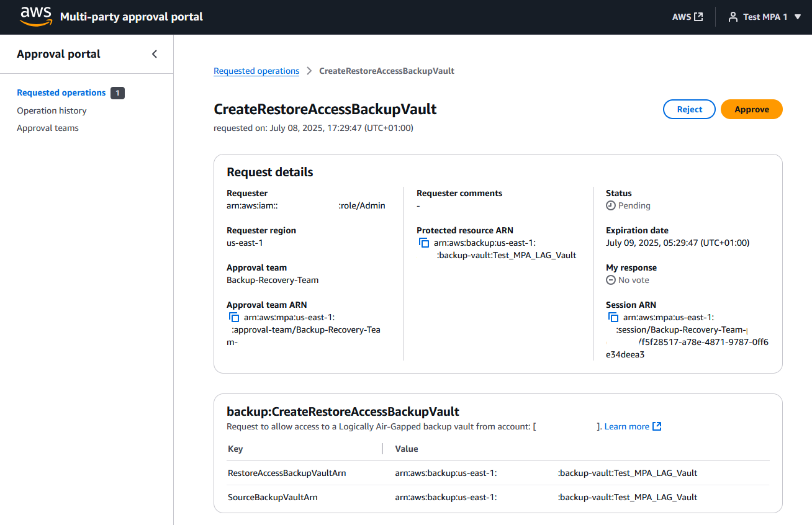Click the Approval portal sidebar title
Image resolution: width=812 pixels, height=525 pixels.
point(58,54)
